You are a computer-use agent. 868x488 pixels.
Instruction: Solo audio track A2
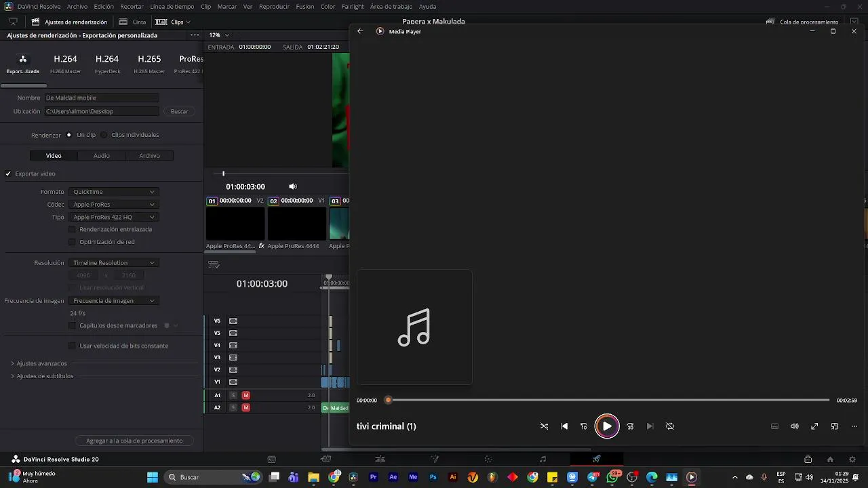pos(233,407)
